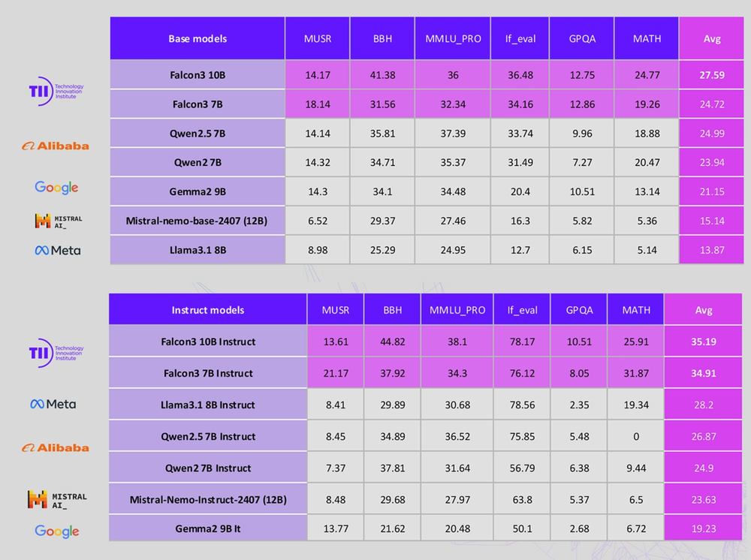Click the Mistral AI logo beside Mistral-Nemo-Instruct-2407

click(x=58, y=500)
